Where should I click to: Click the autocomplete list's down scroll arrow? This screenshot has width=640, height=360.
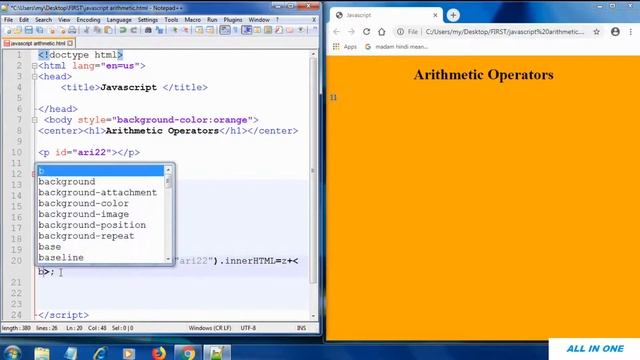[x=168, y=259]
